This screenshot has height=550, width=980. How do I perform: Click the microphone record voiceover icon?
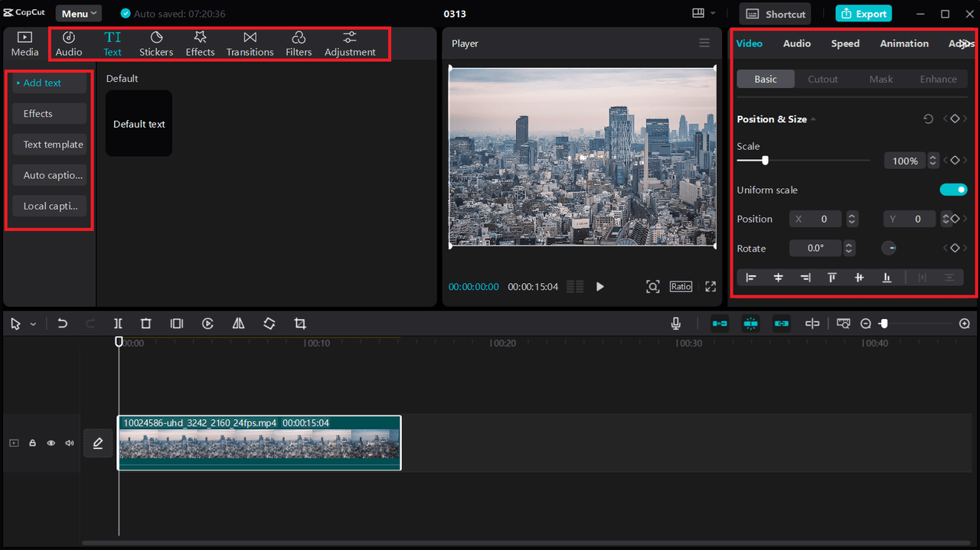(676, 324)
